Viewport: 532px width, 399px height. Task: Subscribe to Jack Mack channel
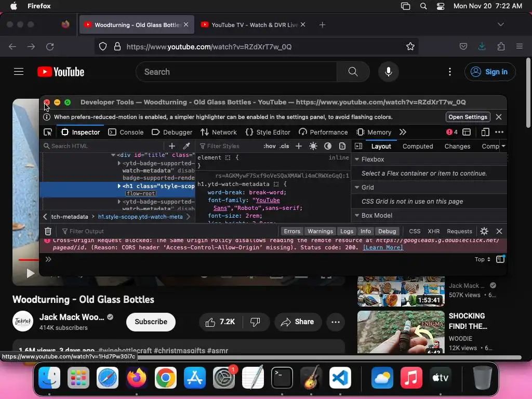pyautogui.click(x=151, y=322)
